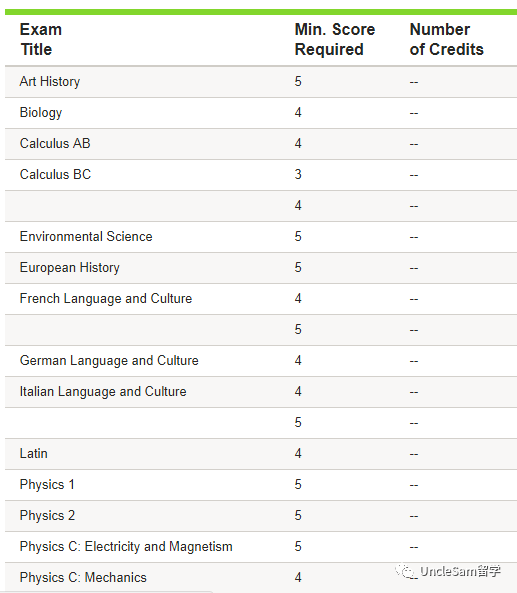The width and height of the screenshot is (517, 593).
Task: Click the Calculus AB entry
Action: coord(55,144)
